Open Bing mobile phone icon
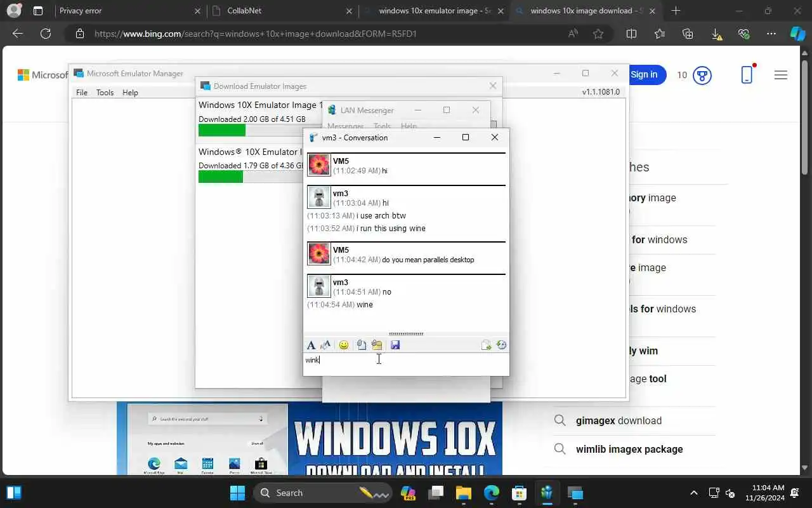Image resolution: width=812 pixels, height=508 pixels. [x=747, y=74]
